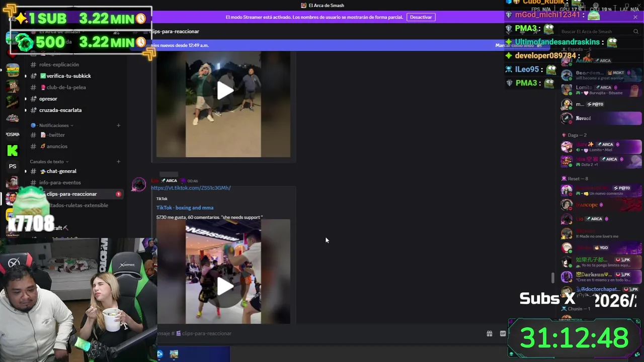Click the member playing Dota 2

point(601,161)
